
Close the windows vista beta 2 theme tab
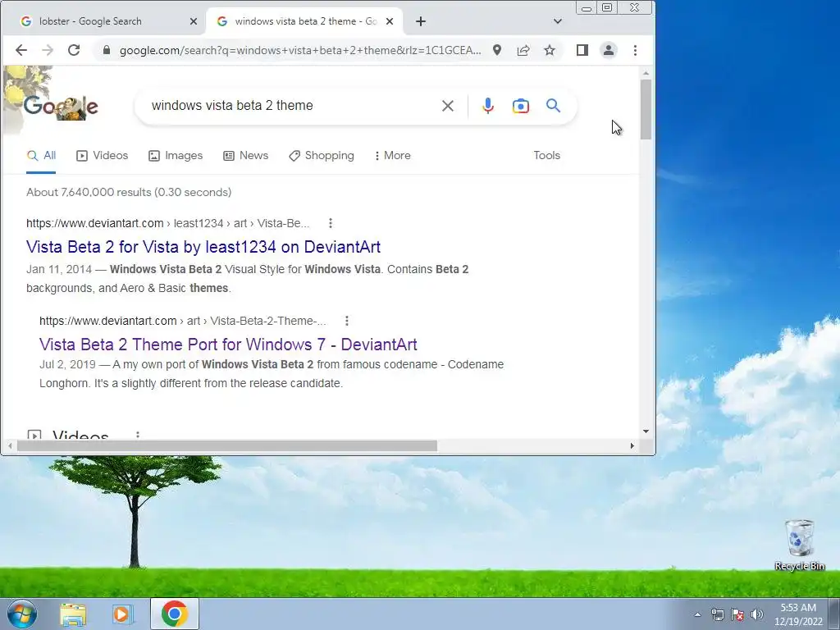[x=390, y=21]
